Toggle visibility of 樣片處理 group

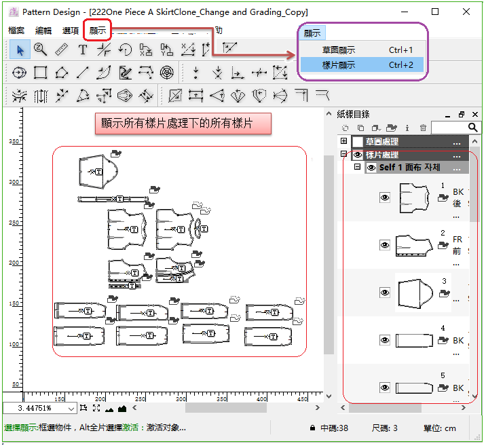pos(358,155)
